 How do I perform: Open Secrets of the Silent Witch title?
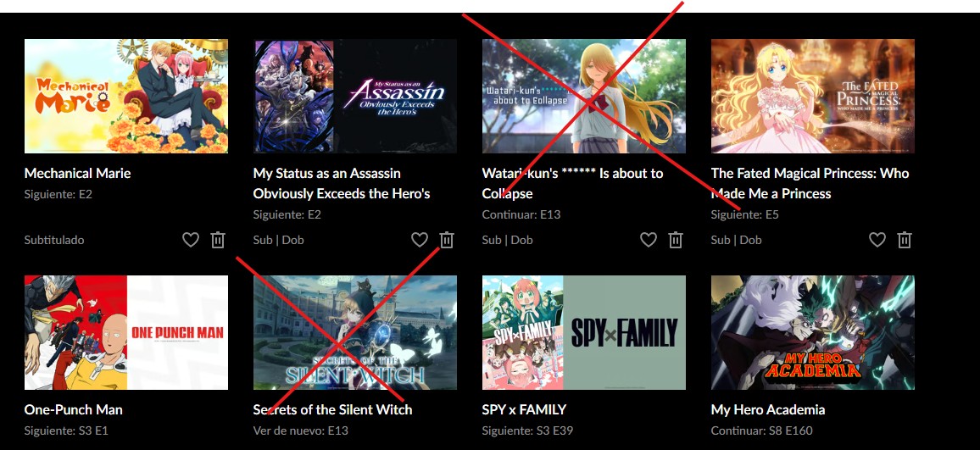click(332, 409)
